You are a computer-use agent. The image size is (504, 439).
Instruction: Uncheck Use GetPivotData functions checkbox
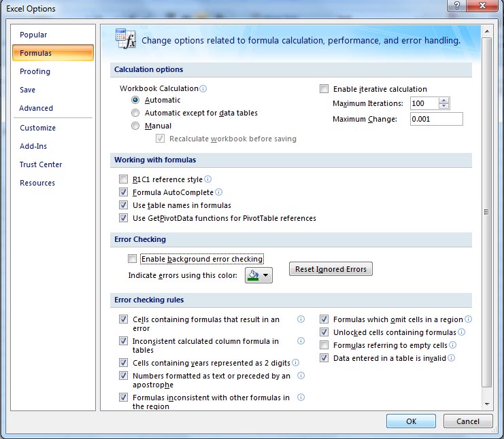[123, 217]
